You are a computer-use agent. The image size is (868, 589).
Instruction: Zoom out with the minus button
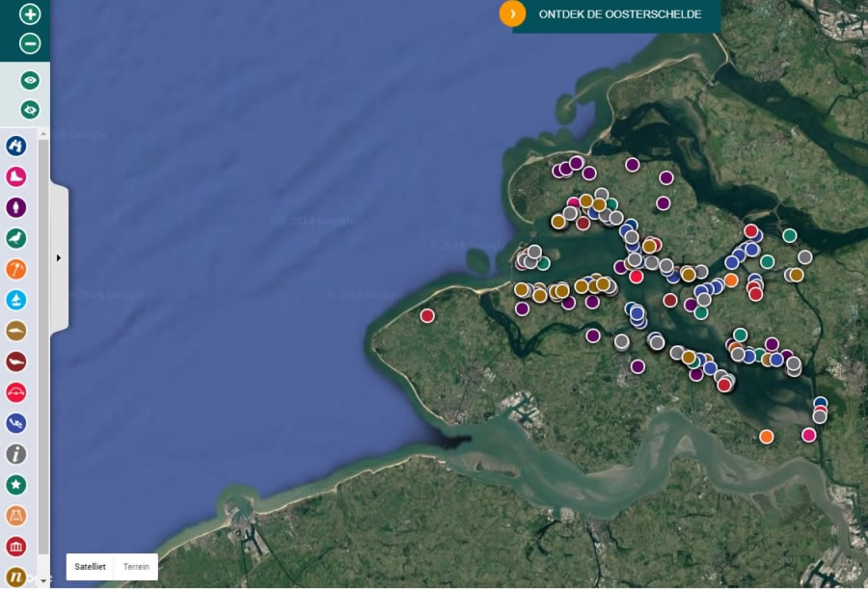click(x=30, y=43)
